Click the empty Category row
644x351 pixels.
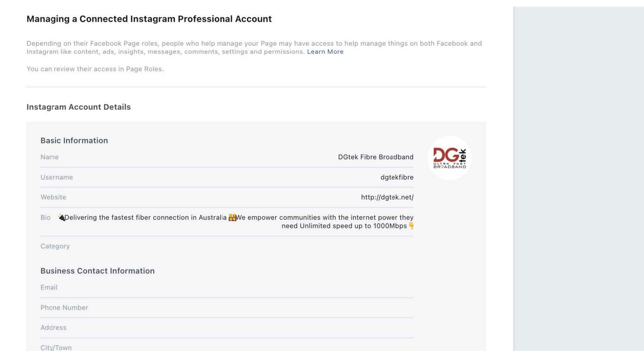(x=227, y=246)
